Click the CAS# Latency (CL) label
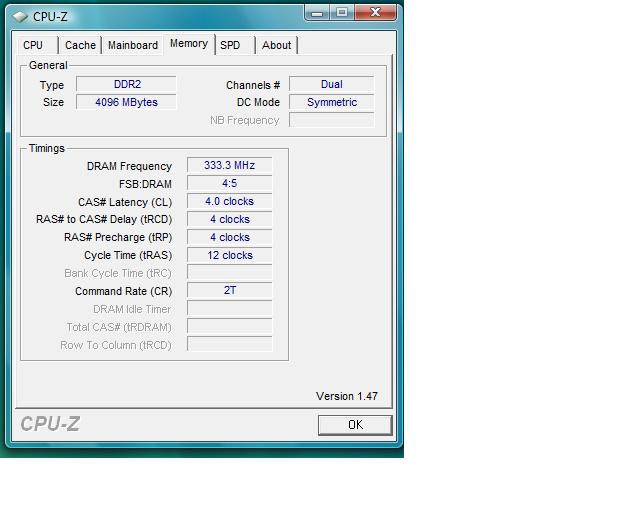 [125, 203]
